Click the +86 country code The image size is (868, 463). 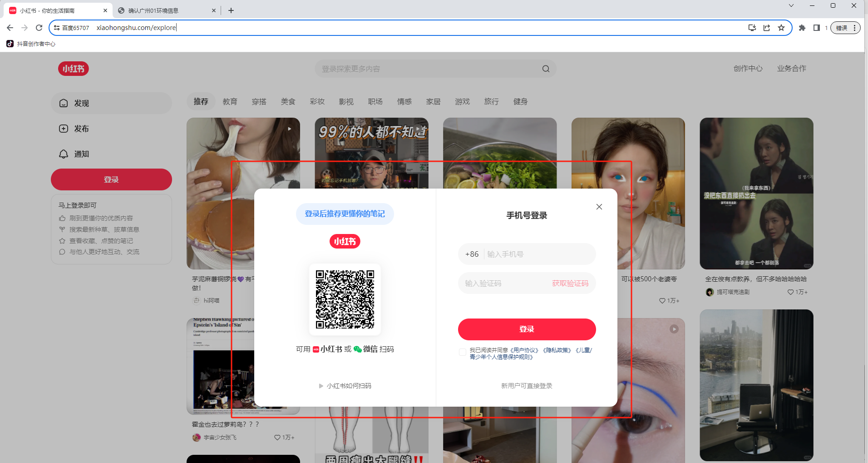pyautogui.click(x=472, y=254)
